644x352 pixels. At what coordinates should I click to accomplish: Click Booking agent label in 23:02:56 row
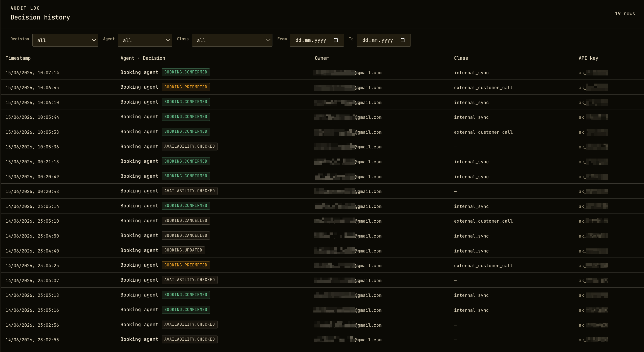139,324
